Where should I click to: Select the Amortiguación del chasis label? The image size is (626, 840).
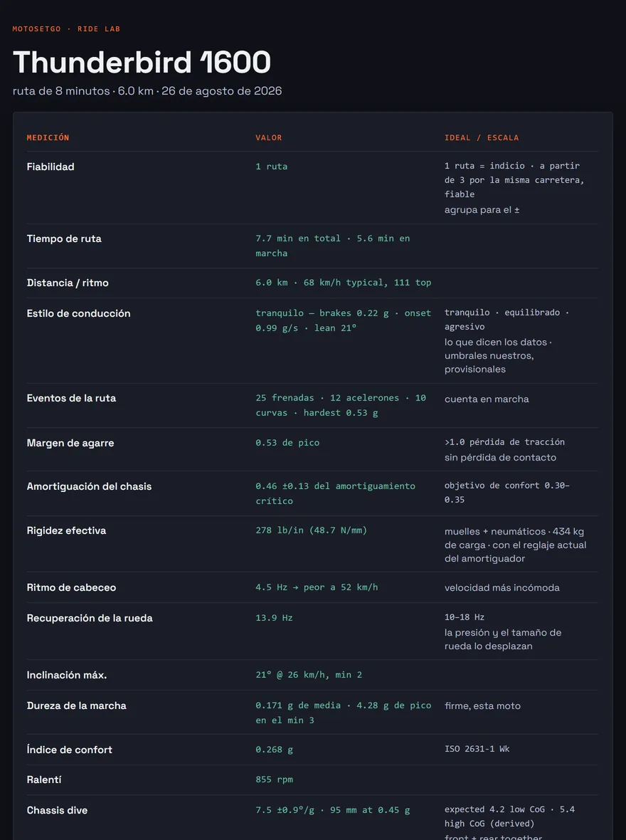[89, 486]
